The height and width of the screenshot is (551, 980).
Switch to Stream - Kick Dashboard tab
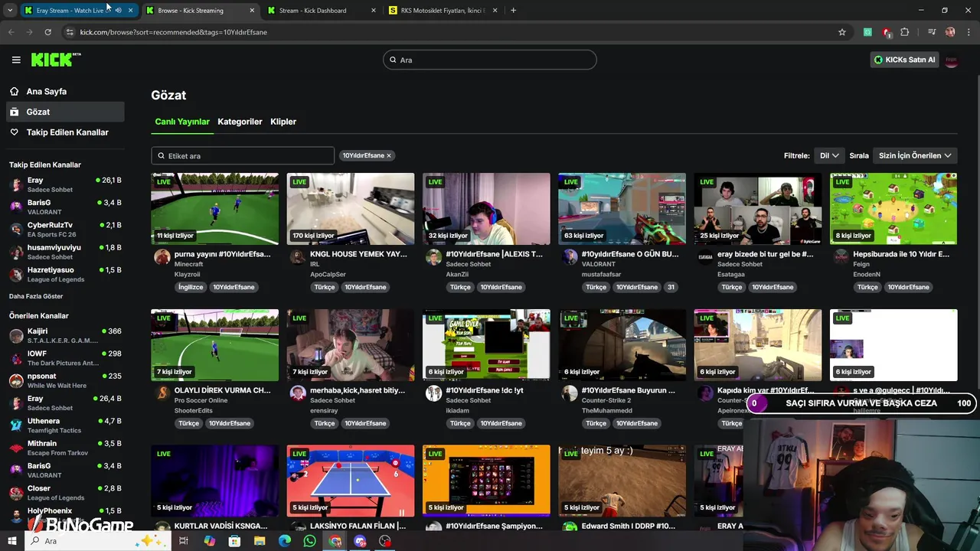pos(322,11)
